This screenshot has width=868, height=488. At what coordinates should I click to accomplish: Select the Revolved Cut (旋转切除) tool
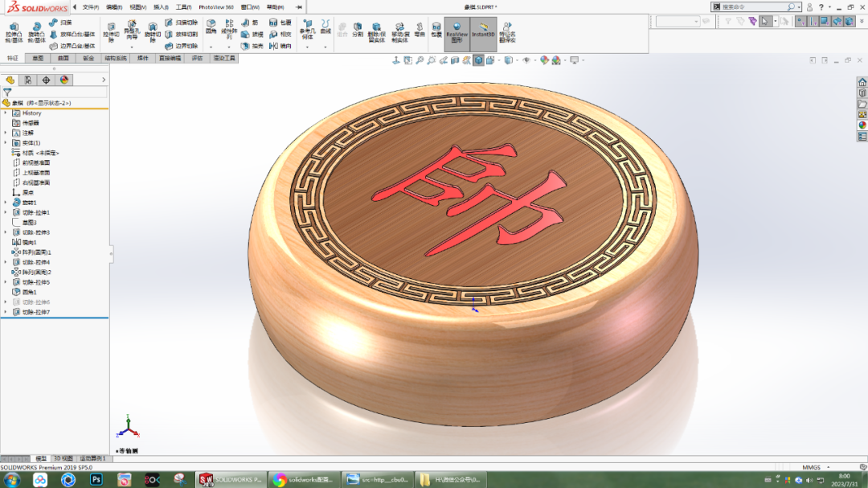point(152,33)
